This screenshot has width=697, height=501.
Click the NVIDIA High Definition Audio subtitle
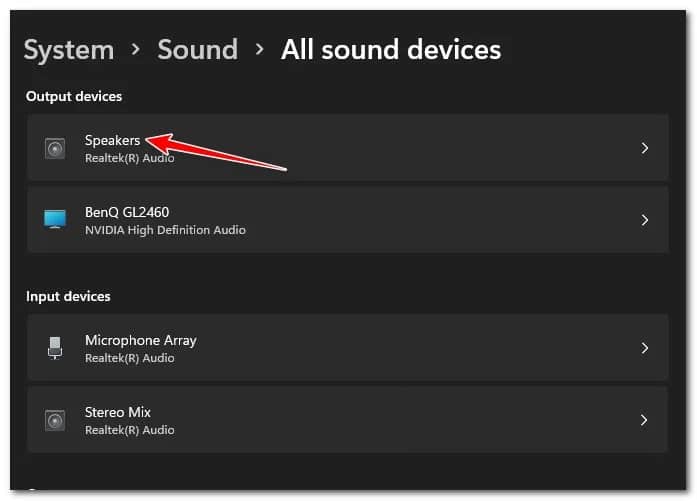coord(165,230)
